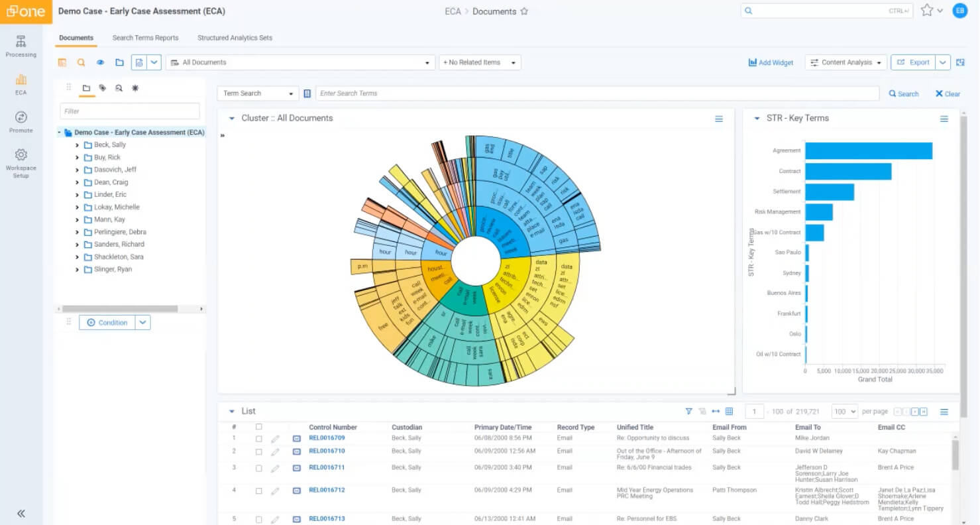Select the search magnifier in the document toolbar

(81, 62)
